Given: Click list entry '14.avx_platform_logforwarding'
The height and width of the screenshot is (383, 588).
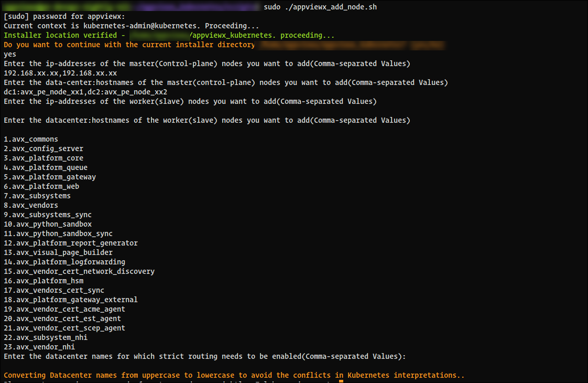Looking at the screenshot, I should pyautogui.click(x=64, y=262).
